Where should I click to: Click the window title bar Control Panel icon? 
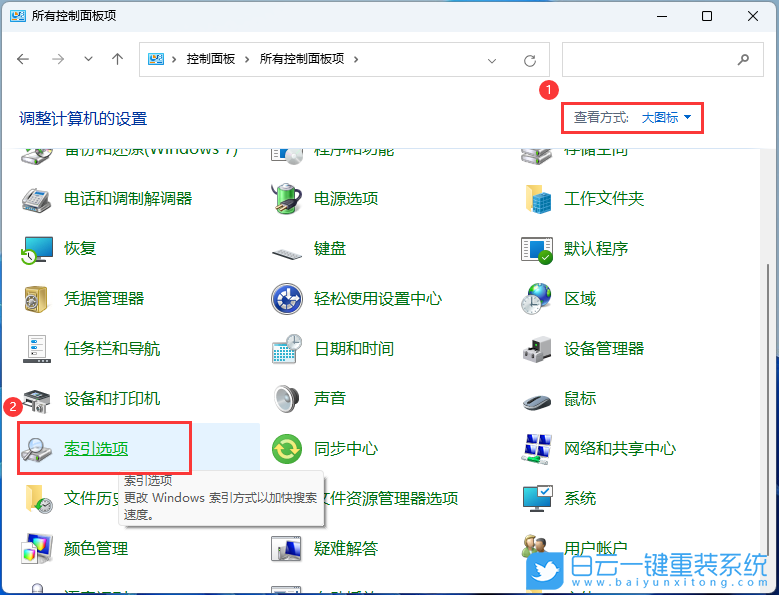click(18, 16)
